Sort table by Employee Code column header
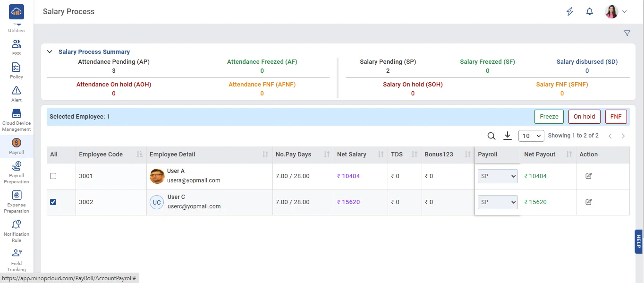This screenshot has width=644, height=283. pos(101,154)
